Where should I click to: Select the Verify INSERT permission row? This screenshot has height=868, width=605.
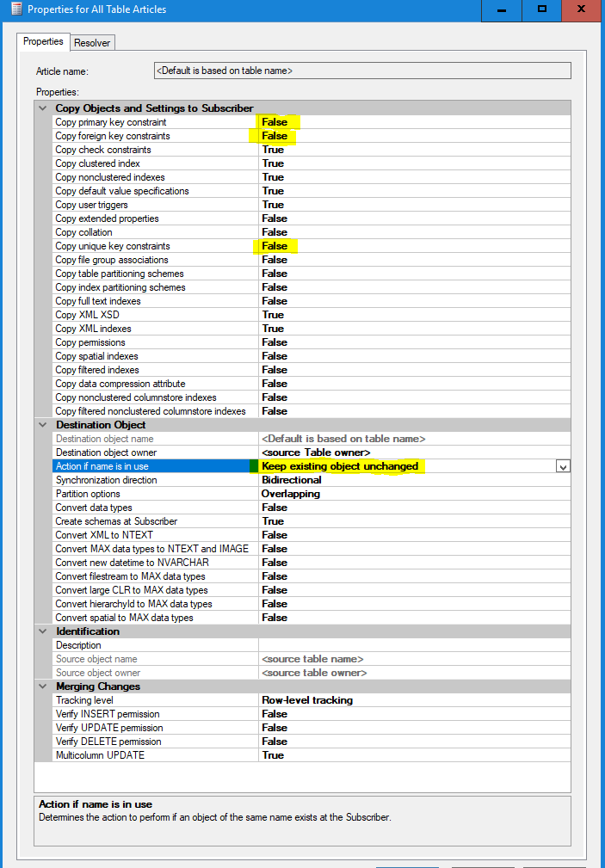coord(312,714)
